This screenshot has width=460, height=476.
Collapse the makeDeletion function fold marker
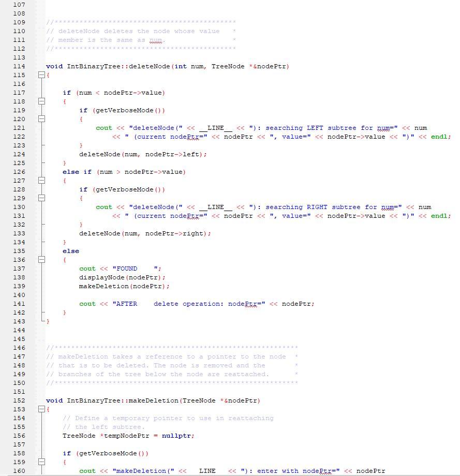(x=42, y=409)
